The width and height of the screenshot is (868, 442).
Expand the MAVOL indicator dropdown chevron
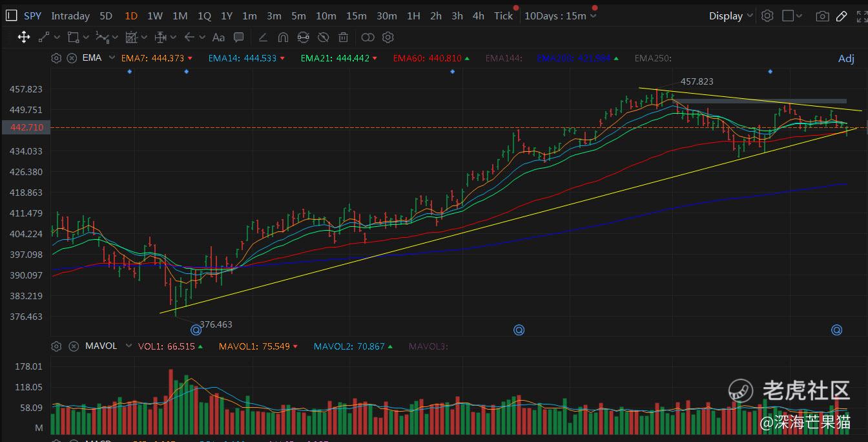pos(129,346)
